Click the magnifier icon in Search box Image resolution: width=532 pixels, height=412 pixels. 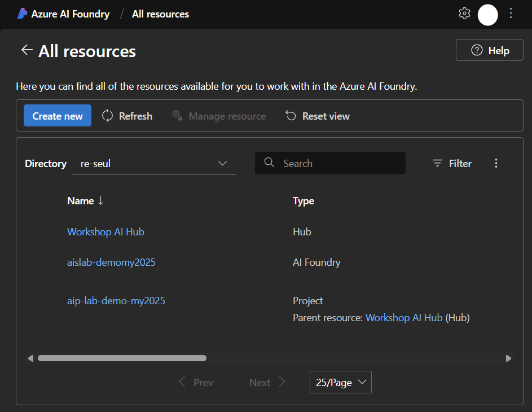tap(269, 163)
